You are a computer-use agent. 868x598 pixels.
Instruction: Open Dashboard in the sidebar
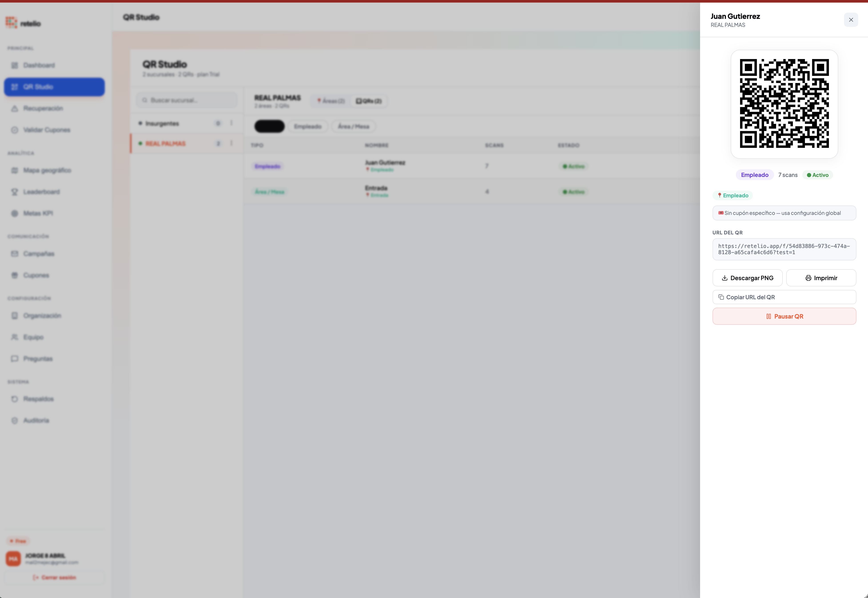pyautogui.click(x=54, y=65)
